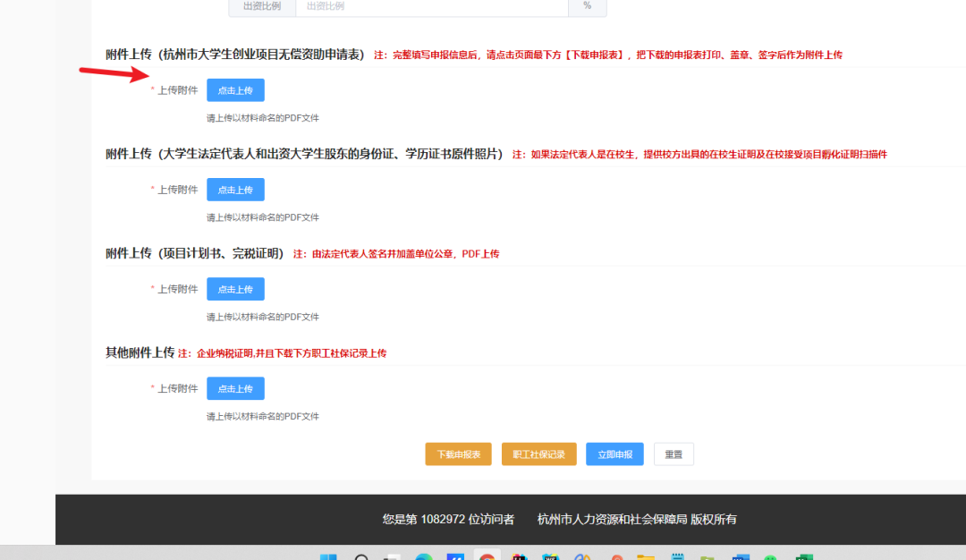Click the 下载申报表 button
Viewport: 966px width, 560px height.
tap(458, 454)
